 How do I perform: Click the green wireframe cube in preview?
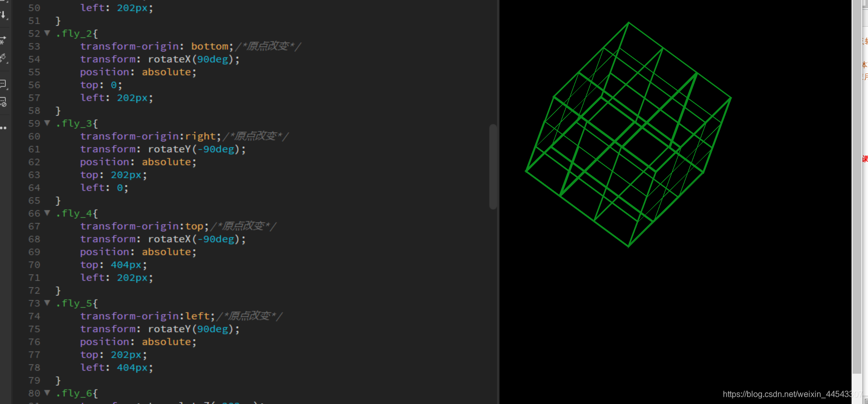[628, 135]
